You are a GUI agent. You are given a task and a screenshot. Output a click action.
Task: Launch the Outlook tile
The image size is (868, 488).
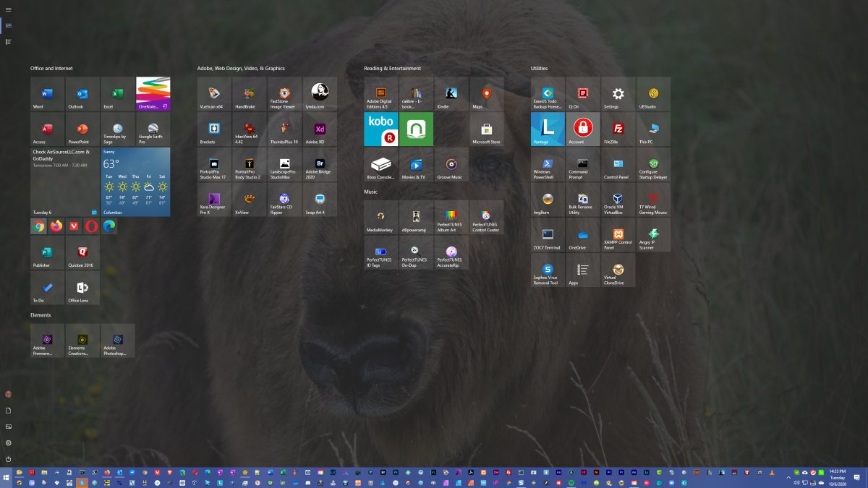point(82,94)
